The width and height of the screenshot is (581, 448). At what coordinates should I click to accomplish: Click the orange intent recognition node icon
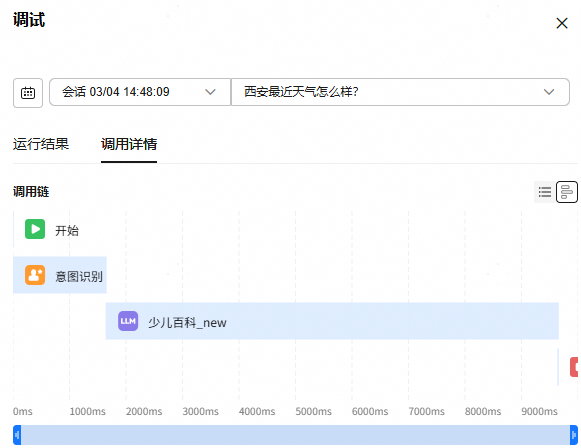pos(35,275)
